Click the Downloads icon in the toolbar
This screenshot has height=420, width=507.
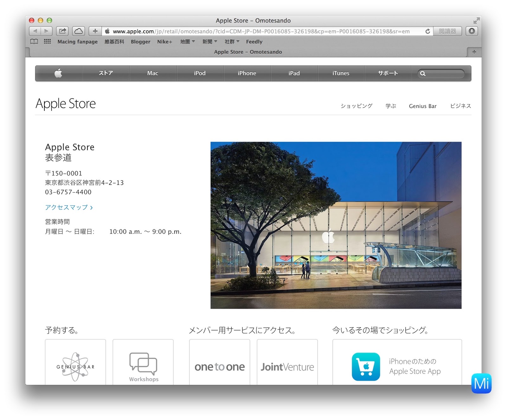pos(472,31)
